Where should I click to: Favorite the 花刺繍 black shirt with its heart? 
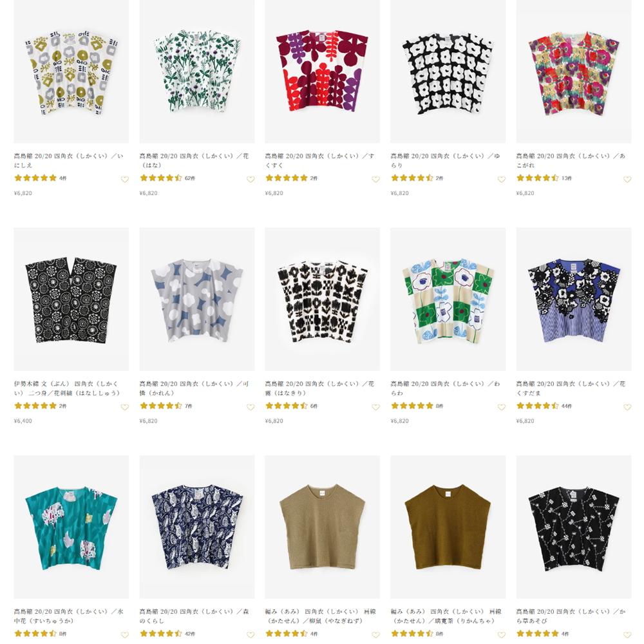click(x=125, y=407)
